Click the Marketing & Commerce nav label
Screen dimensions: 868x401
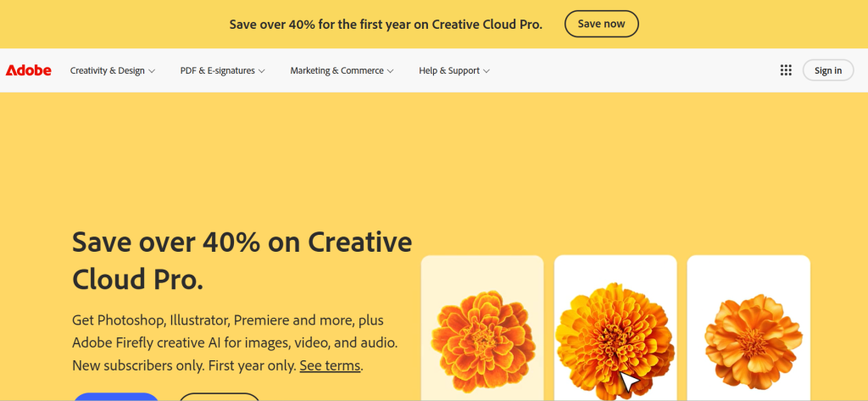tap(337, 70)
